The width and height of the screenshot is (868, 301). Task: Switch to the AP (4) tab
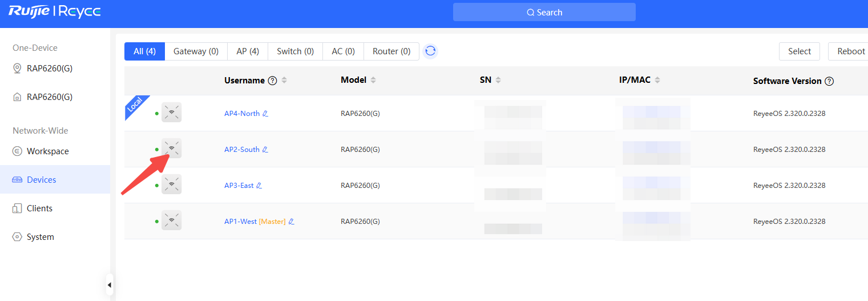(248, 51)
